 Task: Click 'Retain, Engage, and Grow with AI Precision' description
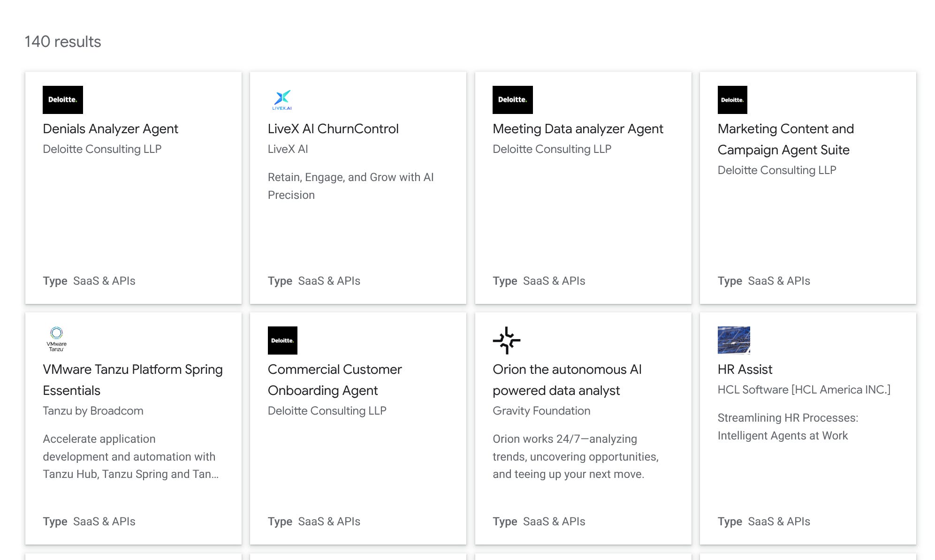[351, 186]
